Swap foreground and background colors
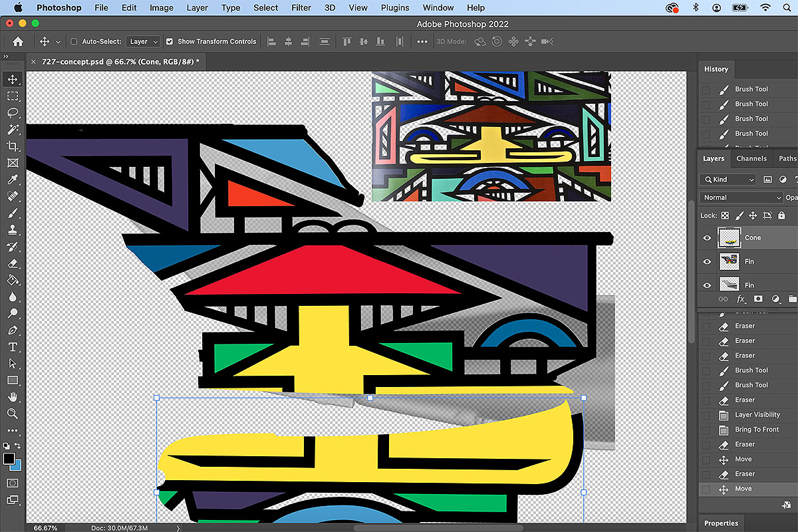The image size is (798, 532). [18, 446]
